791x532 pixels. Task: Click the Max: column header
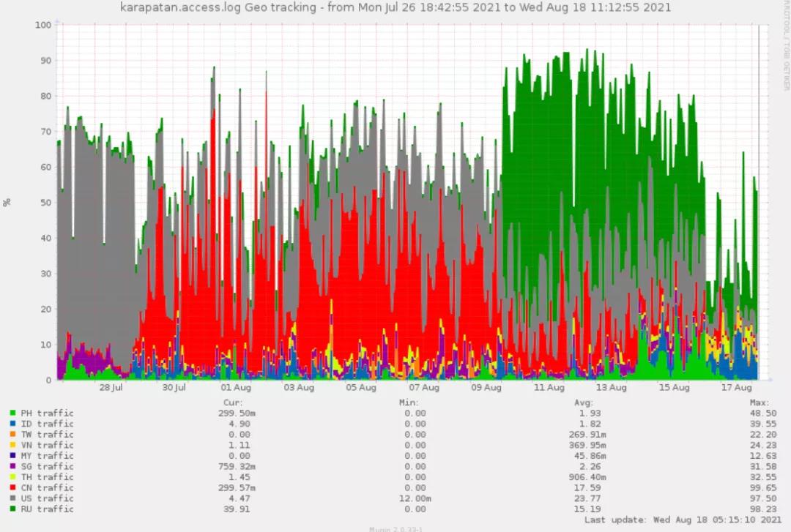tap(760, 402)
